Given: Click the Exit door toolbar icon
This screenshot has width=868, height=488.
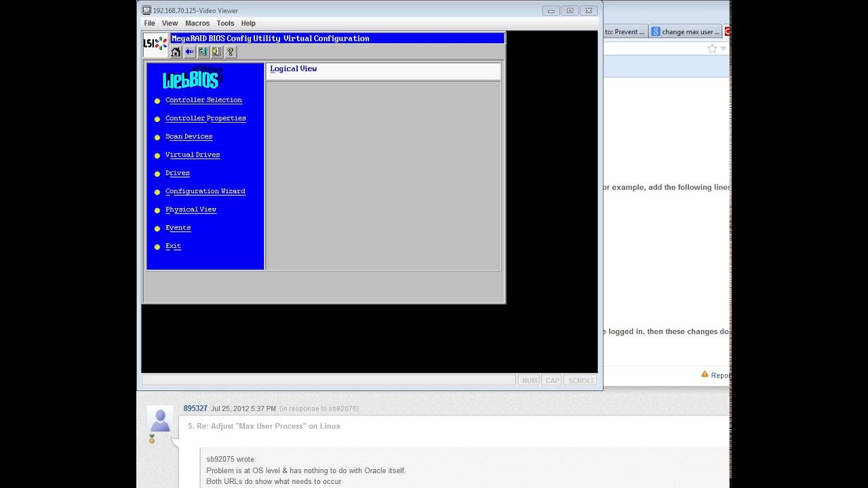Looking at the screenshot, I should [x=203, y=52].
